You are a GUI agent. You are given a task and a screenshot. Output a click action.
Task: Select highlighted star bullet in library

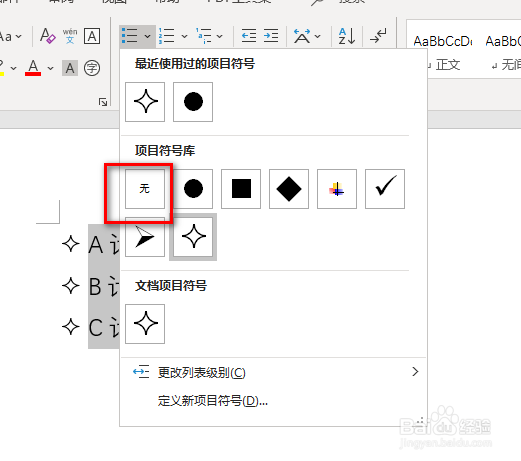(x=193, y=237)
